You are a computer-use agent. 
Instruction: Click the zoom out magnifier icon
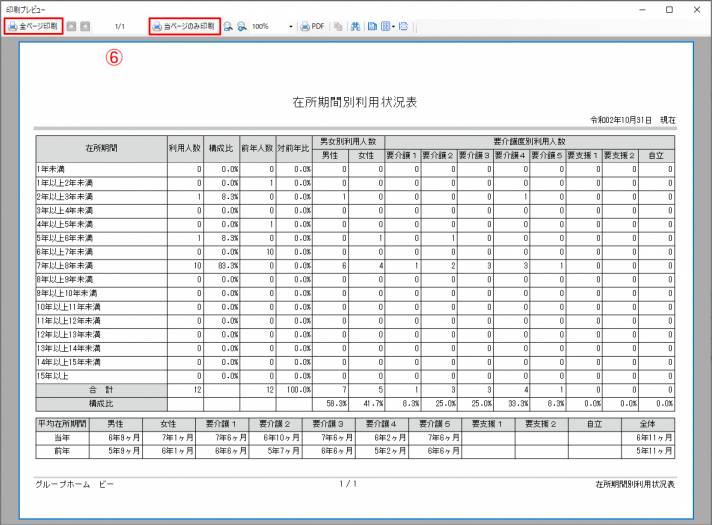point(228,26)
